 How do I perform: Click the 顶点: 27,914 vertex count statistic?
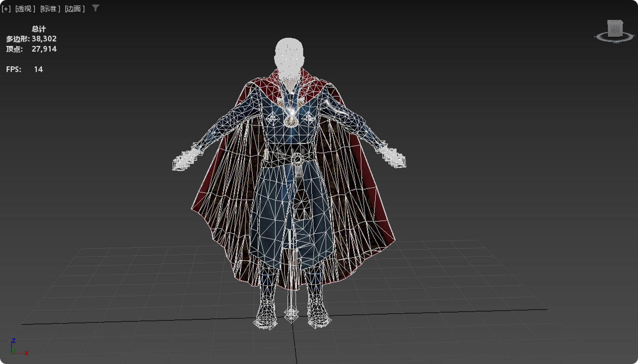31,49
